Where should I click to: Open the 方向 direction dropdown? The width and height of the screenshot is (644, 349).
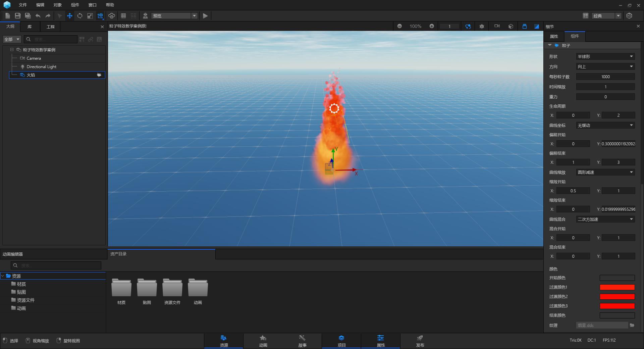605,66
